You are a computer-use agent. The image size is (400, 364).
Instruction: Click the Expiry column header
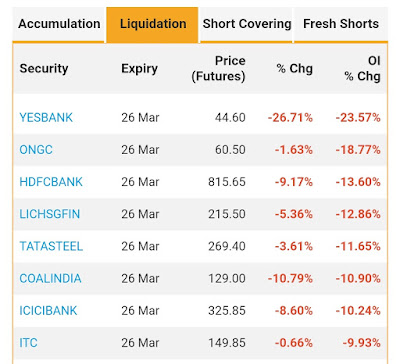pos(139,69)
